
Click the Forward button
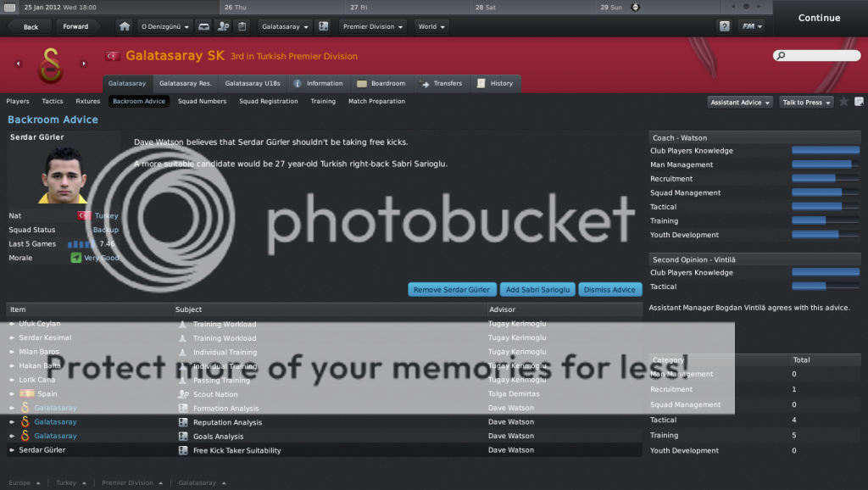click(x=75, y=26)
